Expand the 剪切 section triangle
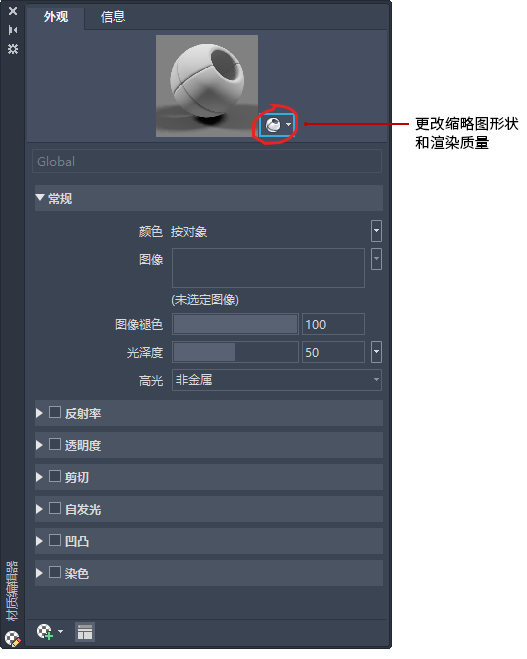The width and height of the screenshot is (527, 659). pos(40,477)
